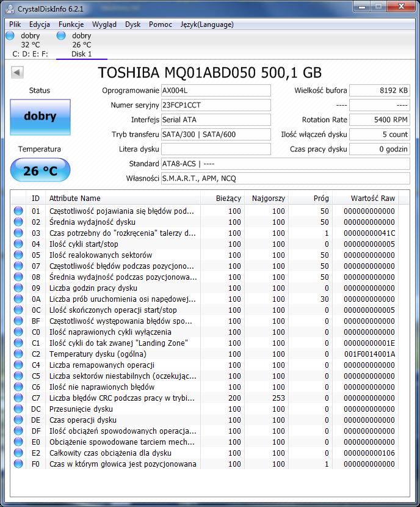Viewport: 420px width, 507px height.
Task: Click raw value 001F0014001A
Action: (x=369, y=354)
